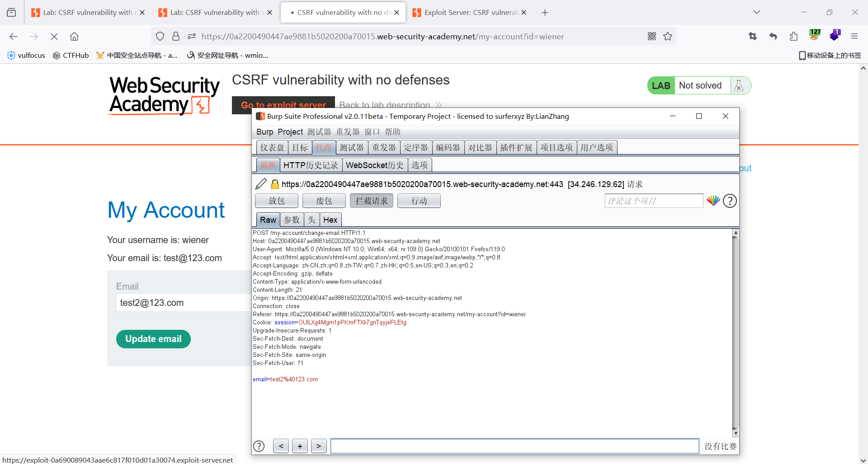Switch to the Hex view tab

click(x=330, y=220)
